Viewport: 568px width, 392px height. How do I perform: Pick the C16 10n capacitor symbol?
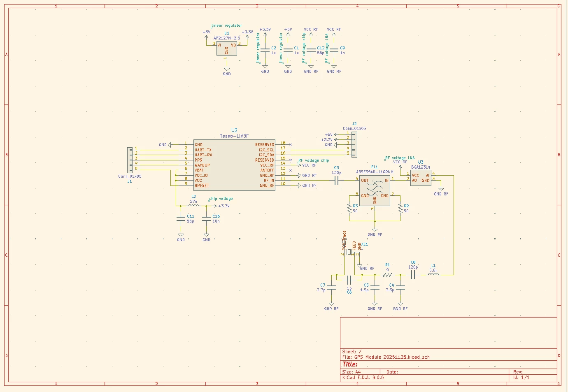[206, 218]
